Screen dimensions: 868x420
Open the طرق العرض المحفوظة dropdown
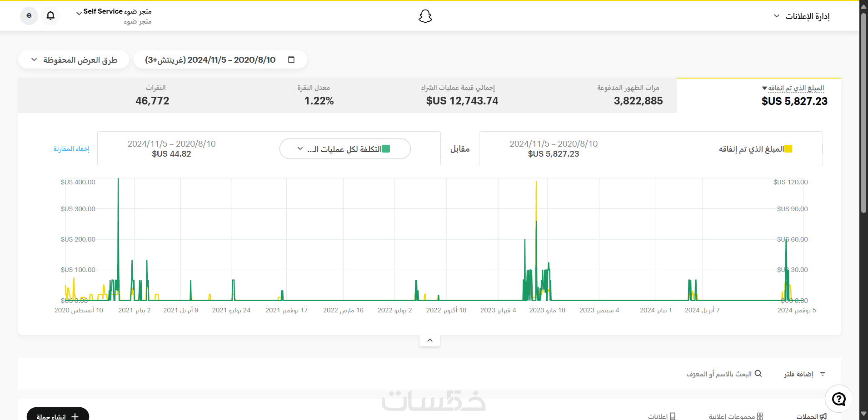coord(74,60)
